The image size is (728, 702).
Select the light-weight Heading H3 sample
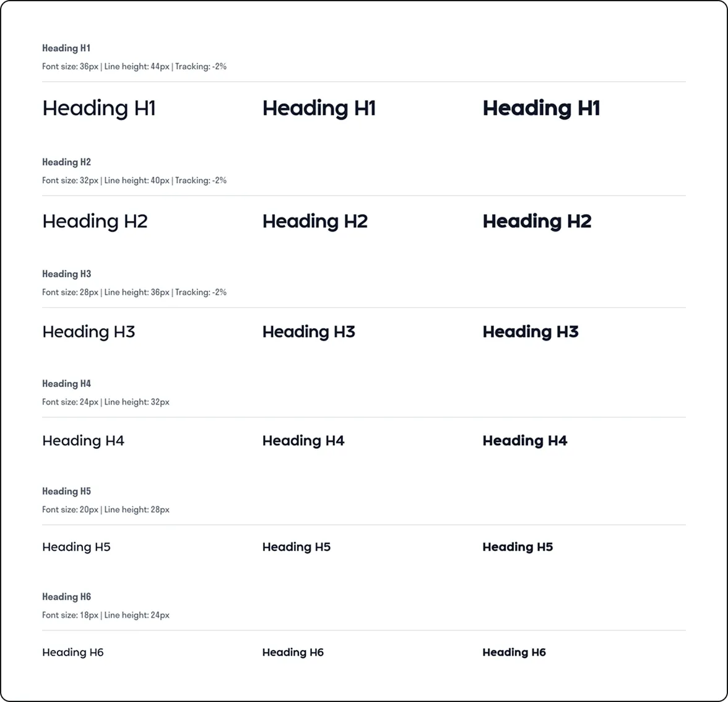click(x=89, y=332)
